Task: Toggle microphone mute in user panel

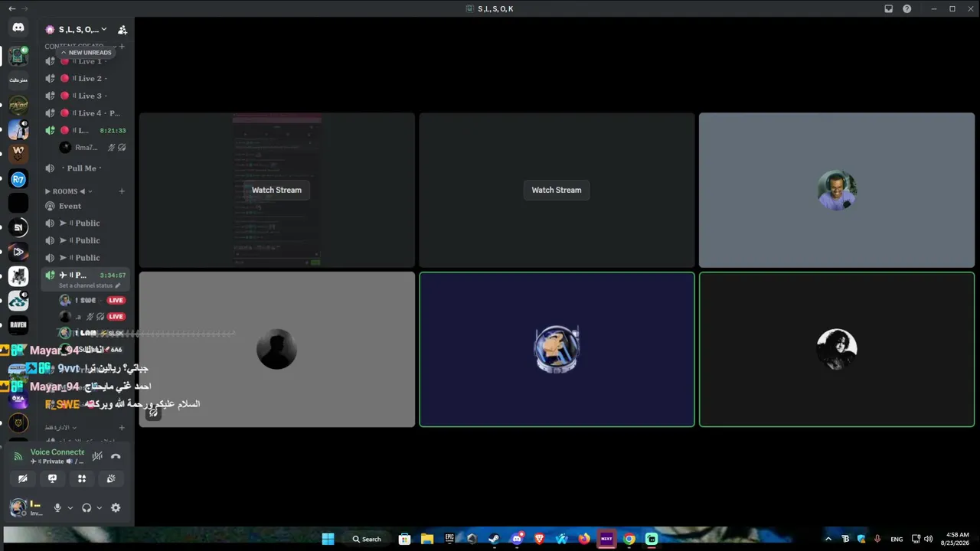Action: (57, 507)
